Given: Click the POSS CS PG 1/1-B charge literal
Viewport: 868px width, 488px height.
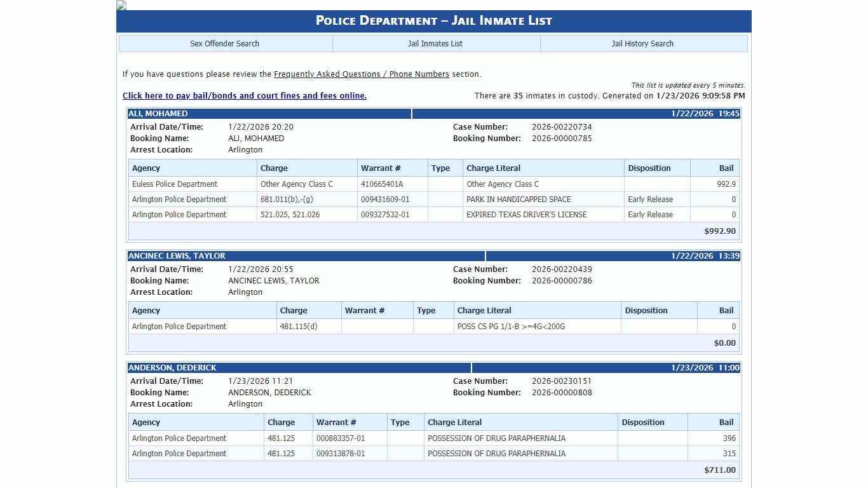Looking at the screenshot, I should (511, 327).
